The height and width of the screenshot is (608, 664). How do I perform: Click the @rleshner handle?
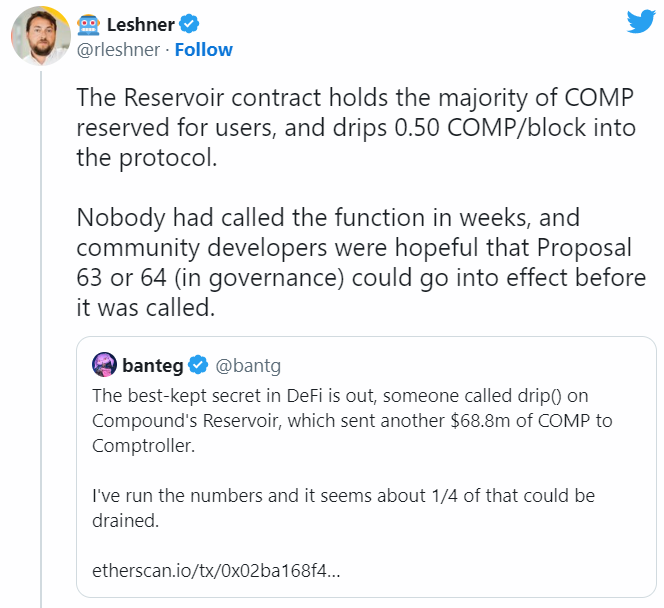[x=119, y=50]
